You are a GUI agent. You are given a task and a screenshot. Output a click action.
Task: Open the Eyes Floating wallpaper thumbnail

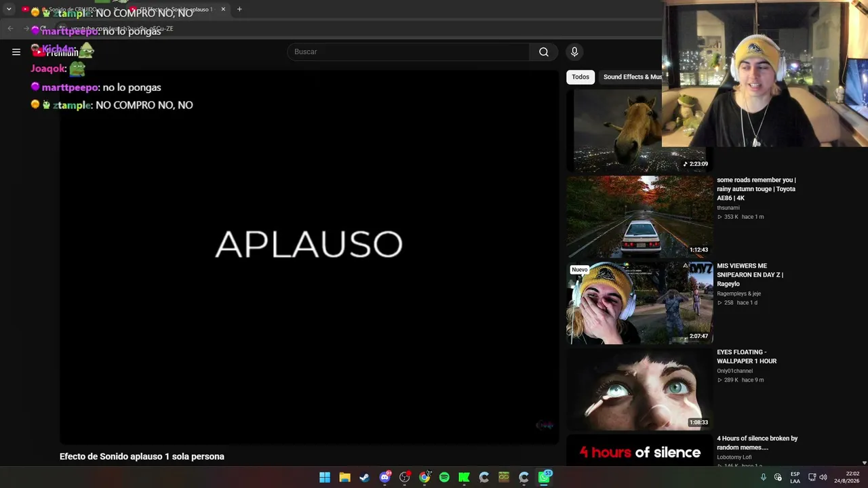(639, 389)
